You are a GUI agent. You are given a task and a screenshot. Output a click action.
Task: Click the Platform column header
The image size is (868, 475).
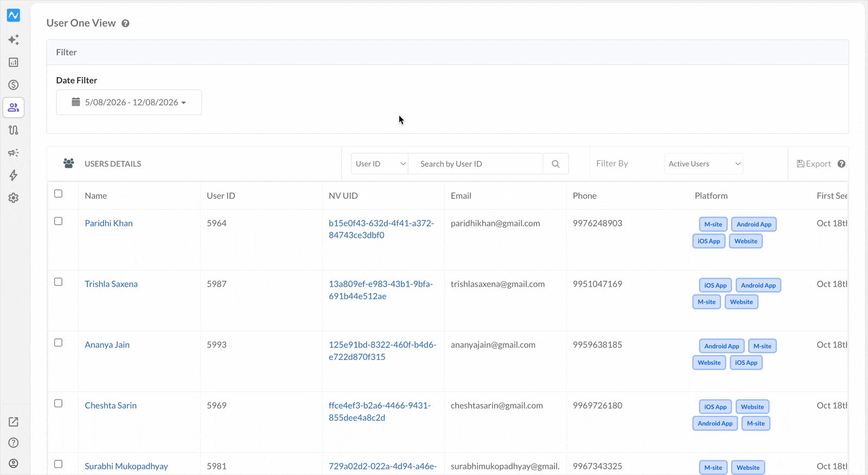point(711,196)
